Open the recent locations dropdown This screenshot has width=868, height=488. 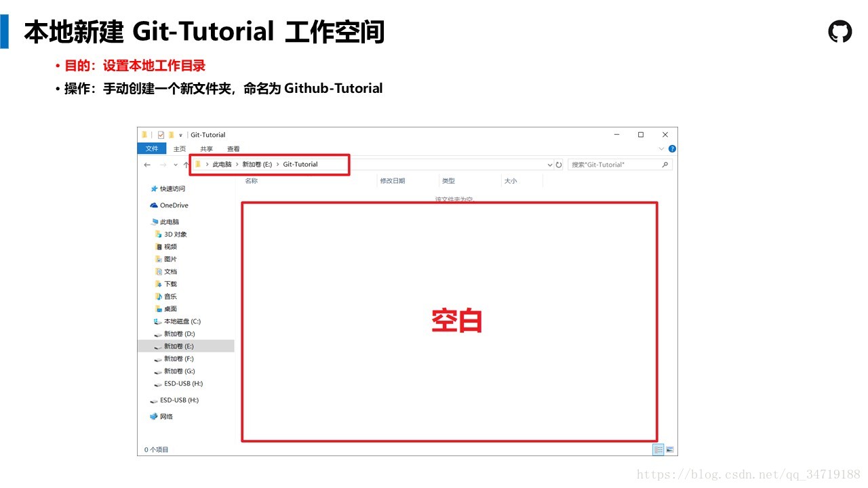tap(176, 165)
